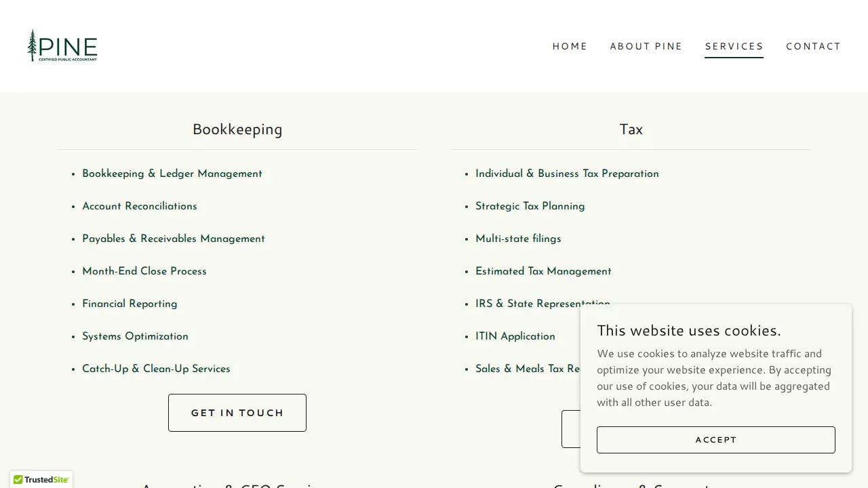
Task: Select ITIN Application item
Action: [515, 336]
